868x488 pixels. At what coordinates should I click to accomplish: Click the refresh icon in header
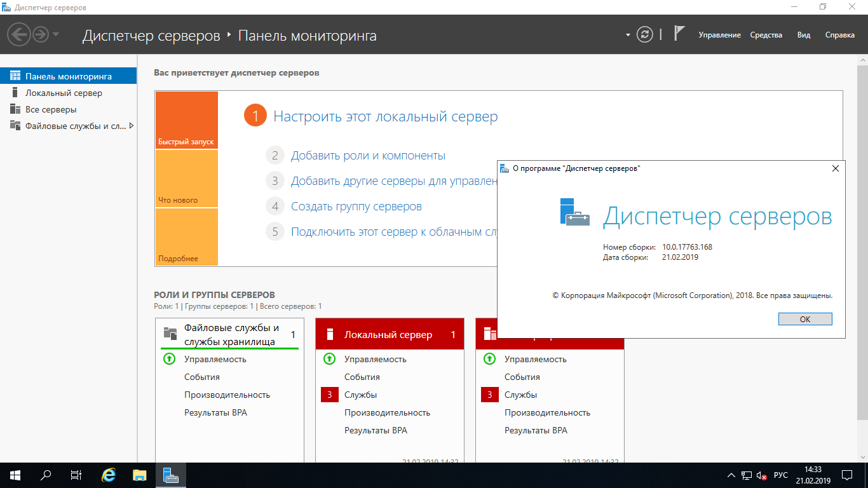[644, 35]
